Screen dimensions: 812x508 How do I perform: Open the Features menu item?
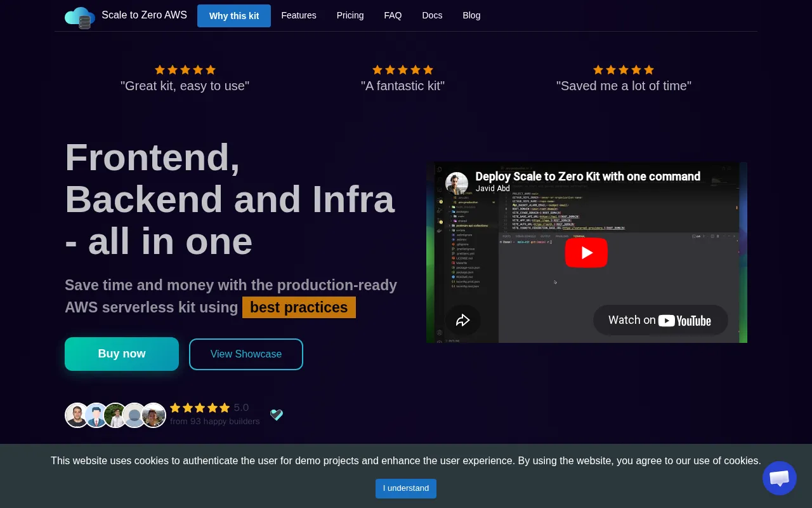coord(299,15)
